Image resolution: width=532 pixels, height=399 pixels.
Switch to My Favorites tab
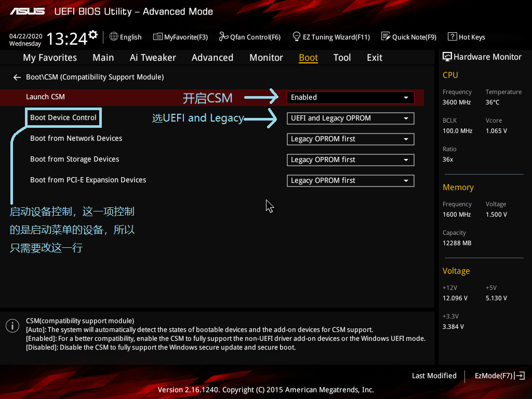[50, 58]
